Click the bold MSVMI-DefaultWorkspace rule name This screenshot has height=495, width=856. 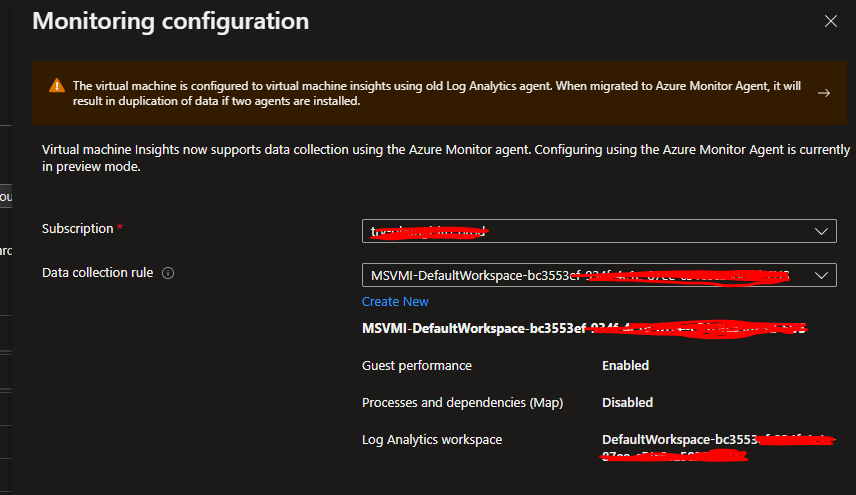tap(584, 329)
